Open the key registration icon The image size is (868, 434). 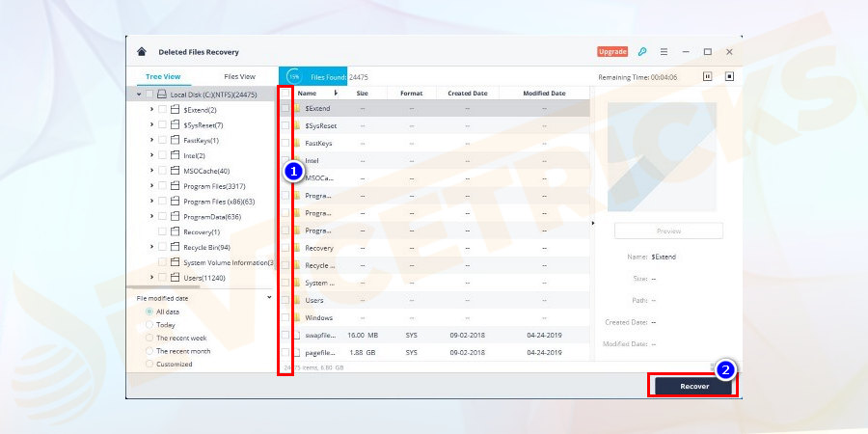(x=642, y=51)
